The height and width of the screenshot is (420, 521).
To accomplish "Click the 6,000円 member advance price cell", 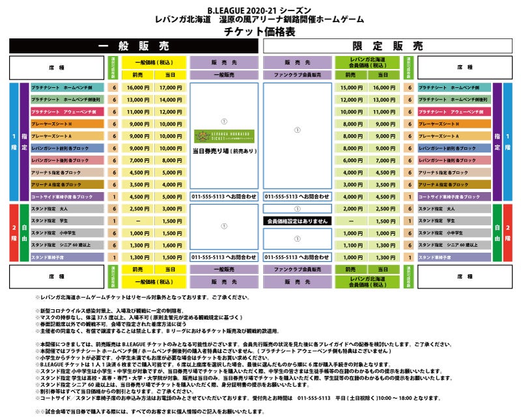I will [351, 160].
